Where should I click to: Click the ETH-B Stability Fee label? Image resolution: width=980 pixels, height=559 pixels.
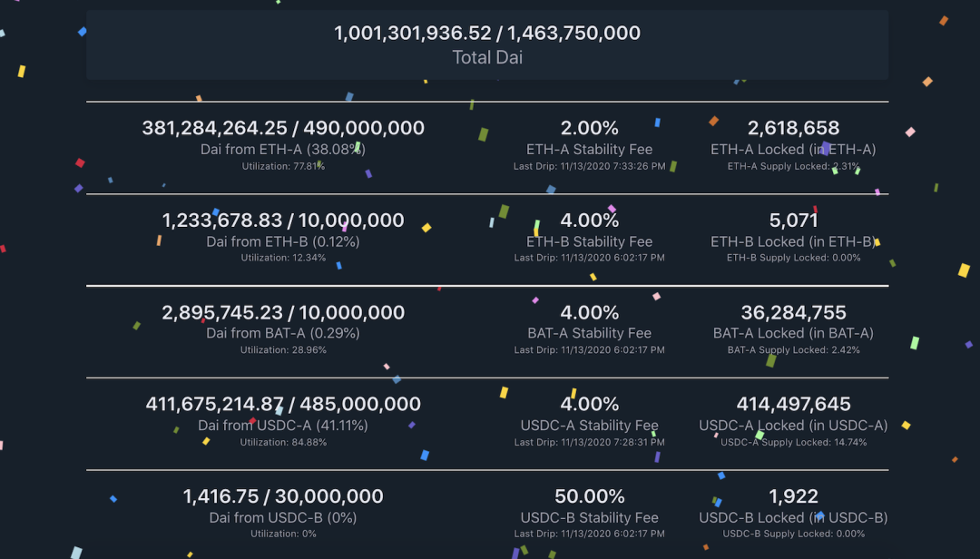tap(590, 241)
